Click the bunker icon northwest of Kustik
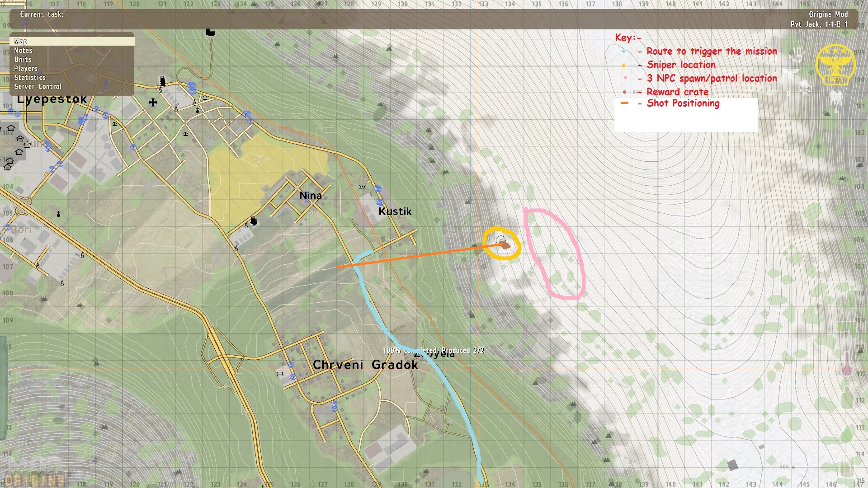 pyautogui.click(x=362, y=187)
